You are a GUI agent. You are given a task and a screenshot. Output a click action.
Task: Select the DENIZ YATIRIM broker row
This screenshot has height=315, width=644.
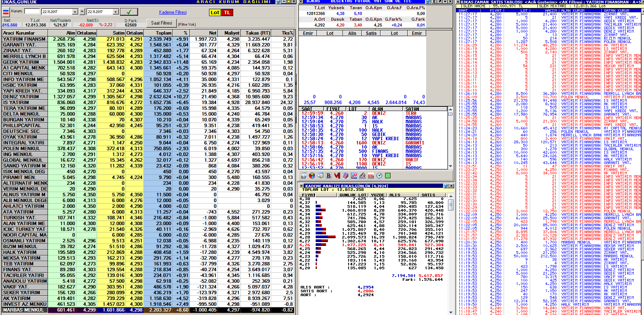(x=148, y=96)
